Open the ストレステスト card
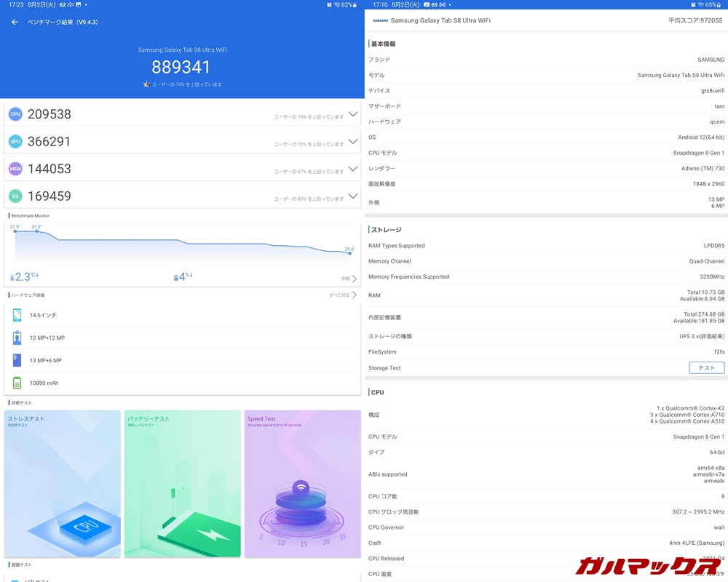This screenshot has height=582, width=728. click(63, 484)
